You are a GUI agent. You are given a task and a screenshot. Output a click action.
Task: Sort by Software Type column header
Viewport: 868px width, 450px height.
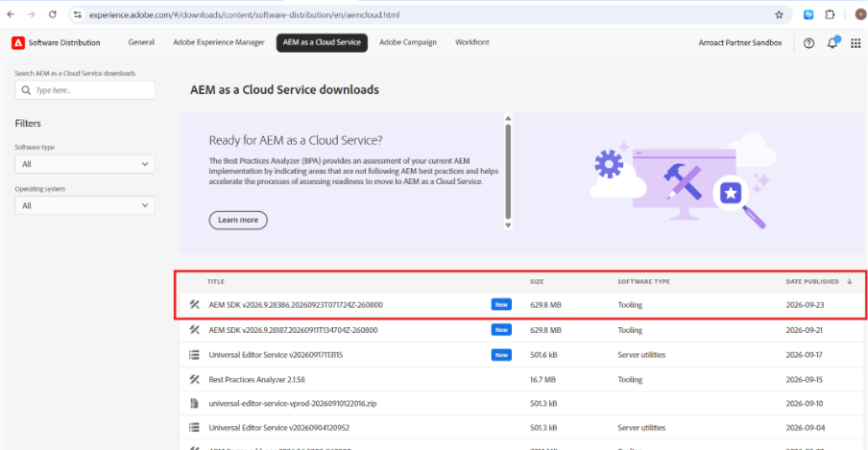644,282
